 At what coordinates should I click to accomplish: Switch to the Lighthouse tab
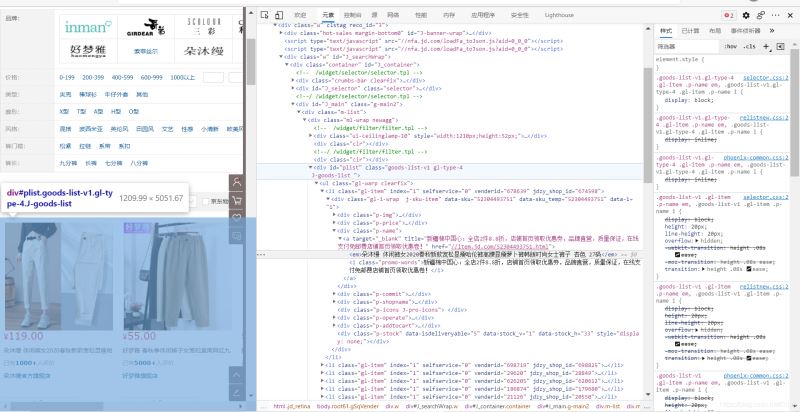(x=559, y=15)
